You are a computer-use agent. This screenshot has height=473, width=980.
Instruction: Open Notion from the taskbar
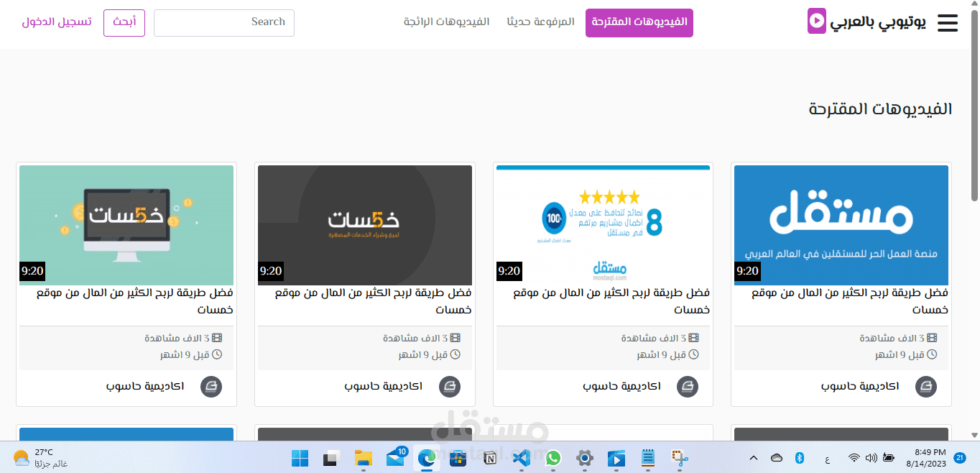click(x=490, y=458)
